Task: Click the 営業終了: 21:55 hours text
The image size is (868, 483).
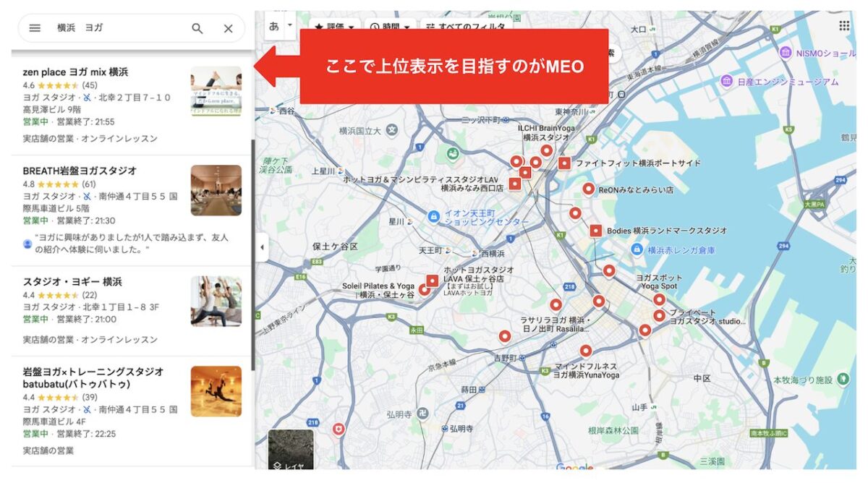Action: (85, 121)
